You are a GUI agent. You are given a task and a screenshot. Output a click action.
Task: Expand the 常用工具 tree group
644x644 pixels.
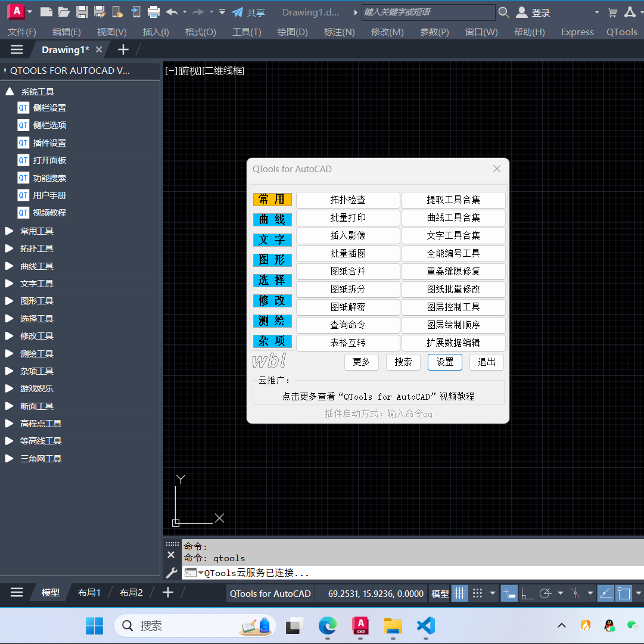[9, 231]
